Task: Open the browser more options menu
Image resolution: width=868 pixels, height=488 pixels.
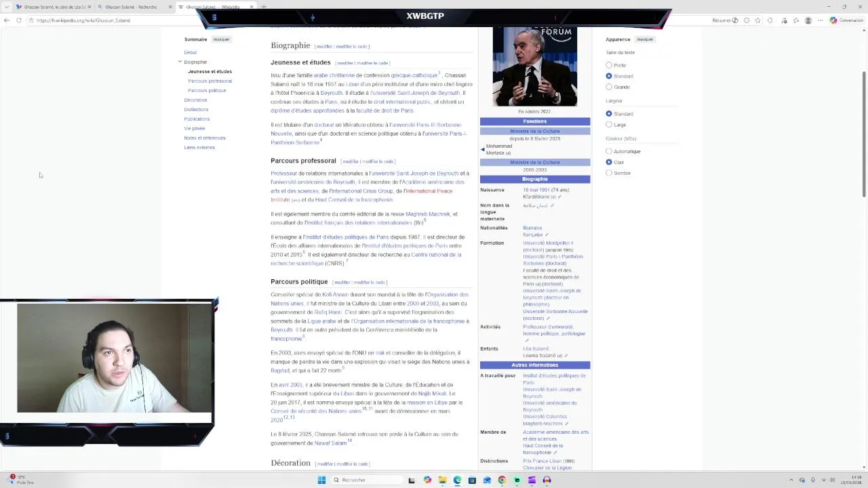Action: pyautogui.click(x=820, y=20)
